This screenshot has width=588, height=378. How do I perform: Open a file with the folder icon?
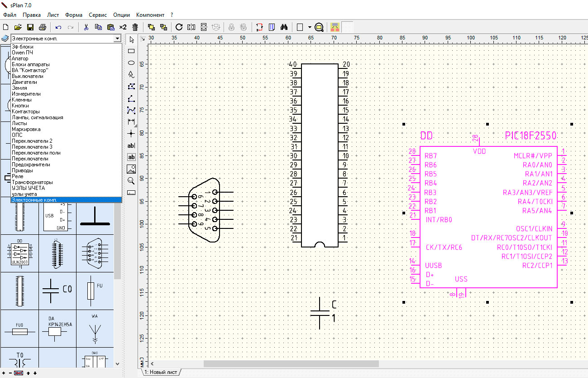(x=18, y=27)
